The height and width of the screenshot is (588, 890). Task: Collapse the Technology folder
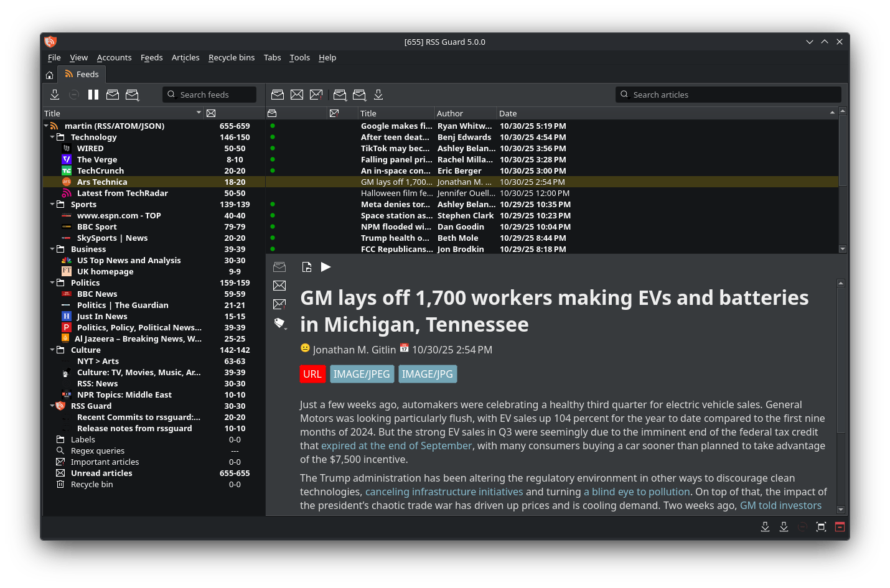pyautogui.click(x=52, y=137)
